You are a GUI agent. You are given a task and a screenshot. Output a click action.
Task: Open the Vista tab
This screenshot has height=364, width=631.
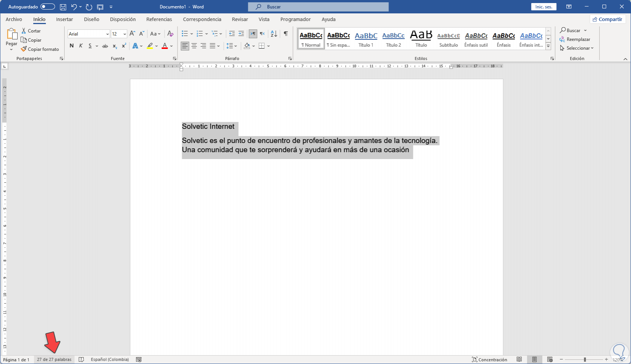click(x=264, y=19)
